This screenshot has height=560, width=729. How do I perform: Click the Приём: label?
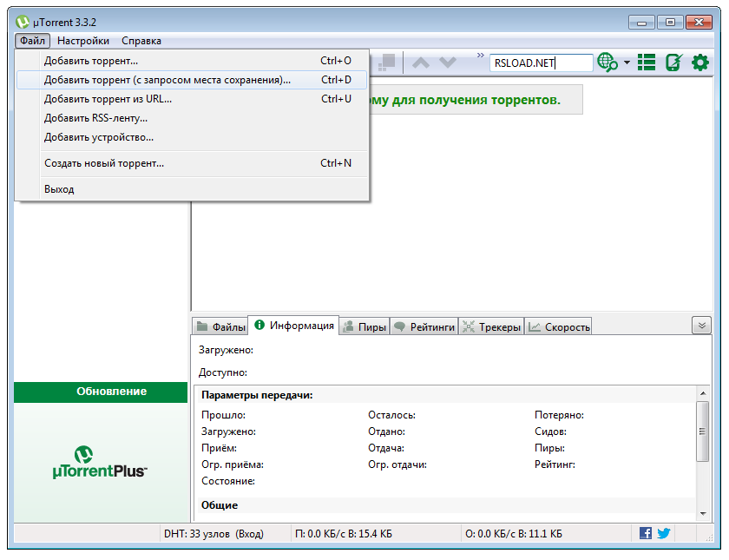219,448
